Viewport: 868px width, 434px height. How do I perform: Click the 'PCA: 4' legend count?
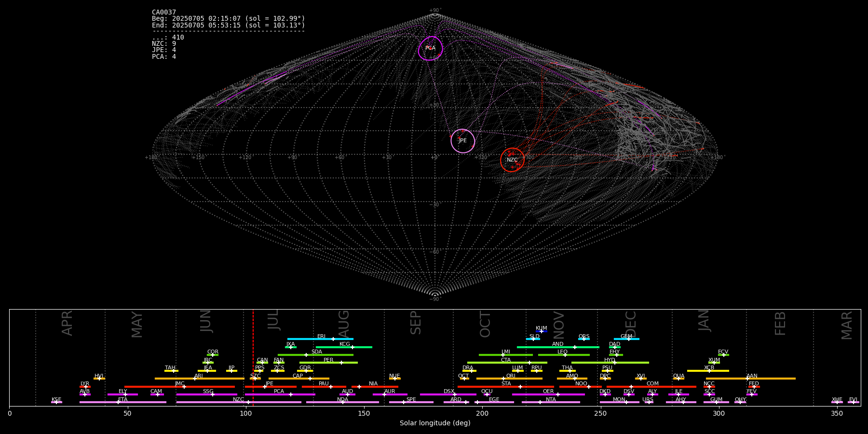[x=164, y=56]
